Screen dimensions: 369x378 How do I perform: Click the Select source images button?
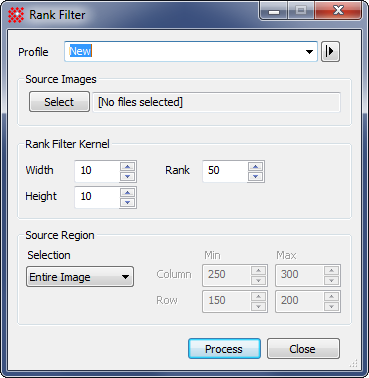(x=59, y=102)
